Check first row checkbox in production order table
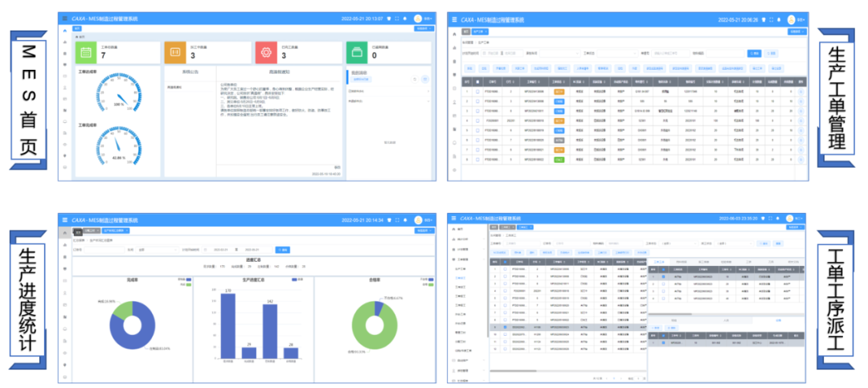This screenshot has width=868, height=388. 477,92
